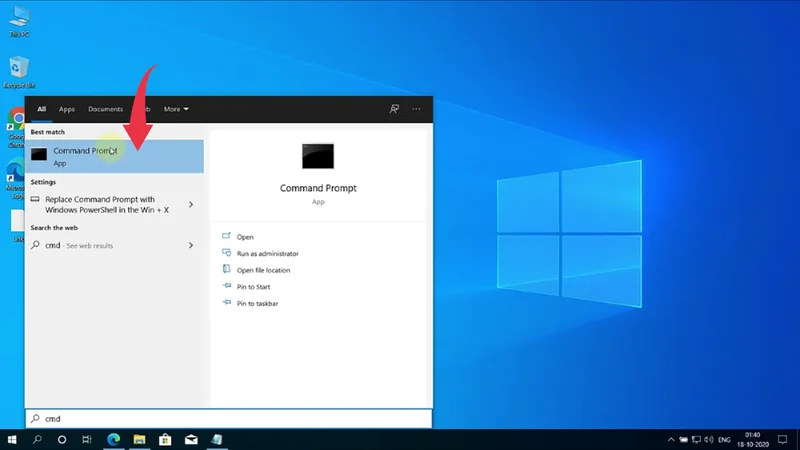Pin Command Prompt to Start
This screenshot has height=450, width=800.
tap(253, 287)
